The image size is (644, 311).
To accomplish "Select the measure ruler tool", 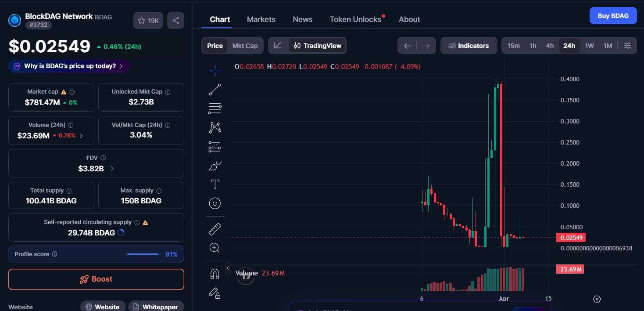I will point(215,228).
